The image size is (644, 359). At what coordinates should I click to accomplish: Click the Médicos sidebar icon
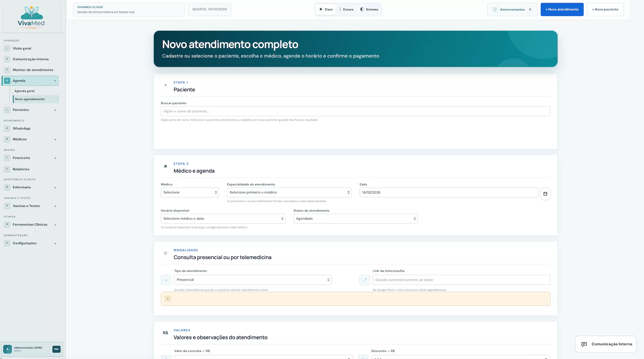[7, 139]
